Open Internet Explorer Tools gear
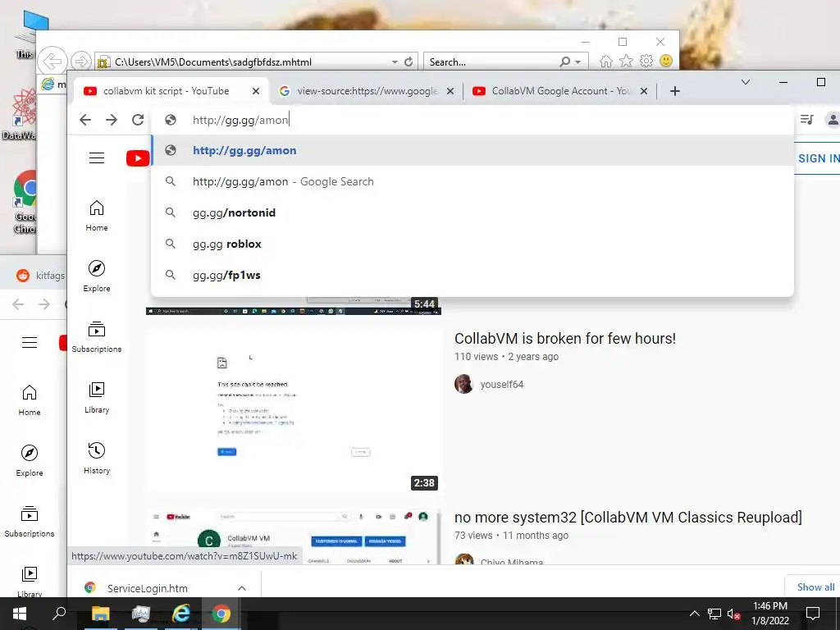This screenshot has width=840, height=630. click(x=646, y=62)
